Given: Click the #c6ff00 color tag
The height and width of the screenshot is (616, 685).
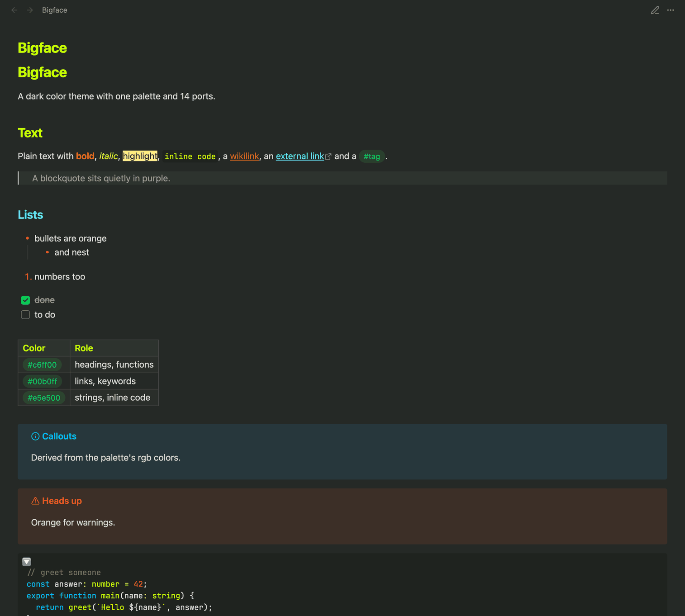Looking at the screenshot, I should (x=42, y=365).
